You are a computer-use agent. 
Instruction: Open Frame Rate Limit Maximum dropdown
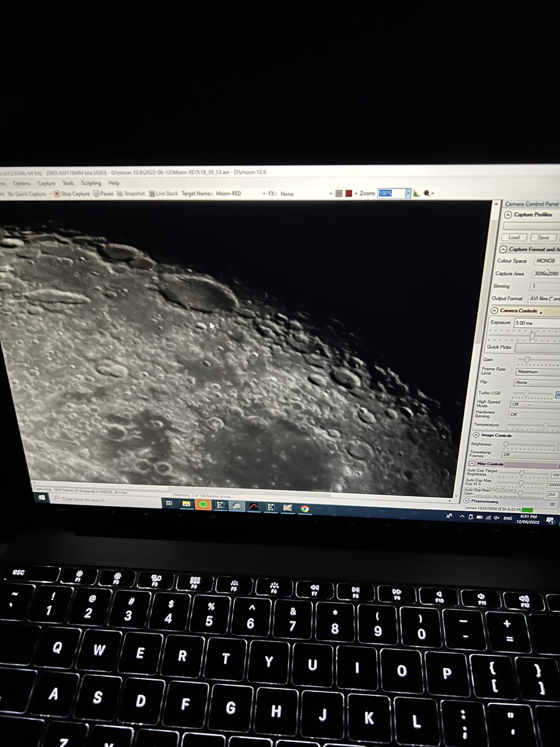point(536,371)
